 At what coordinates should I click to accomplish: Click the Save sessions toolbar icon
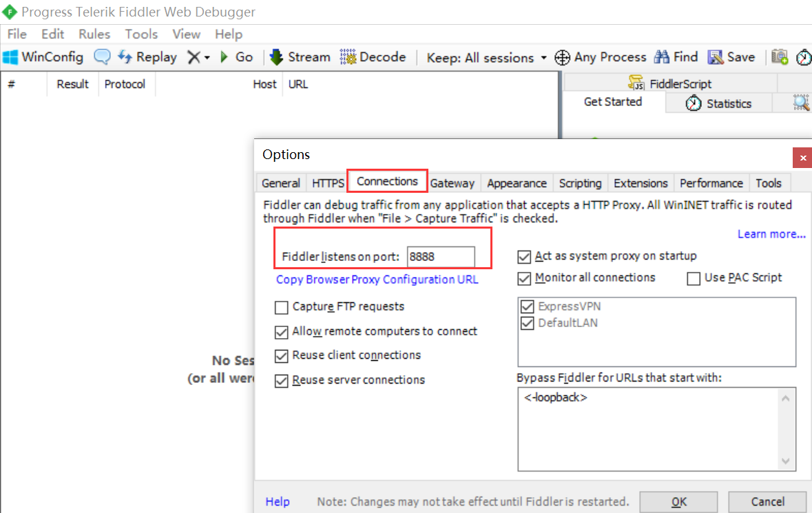click(x=716, y=57)
